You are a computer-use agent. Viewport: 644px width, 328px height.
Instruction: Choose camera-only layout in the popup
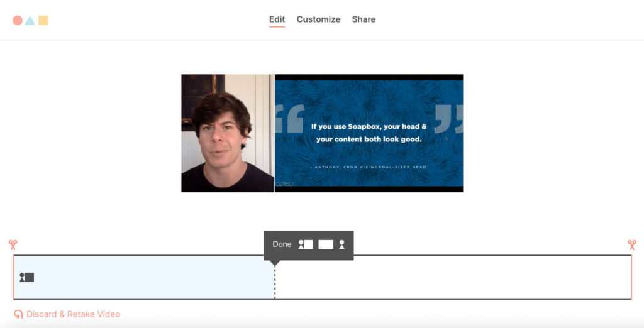tap(341, 244)
